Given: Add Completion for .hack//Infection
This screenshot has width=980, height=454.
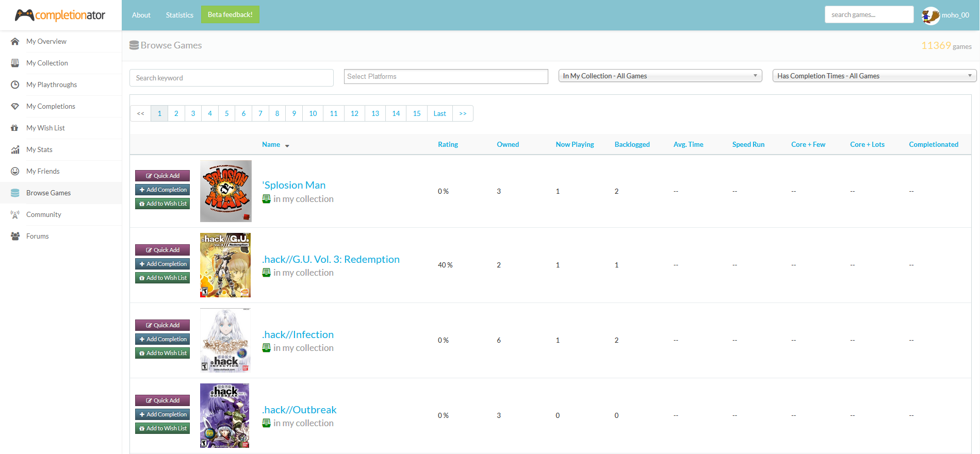Looking at the screenshot, I should tap(162, 339).
